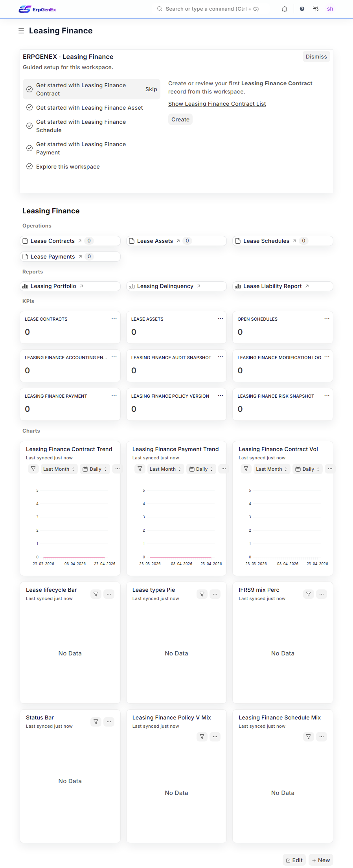353x868 pixels.
Task: Click the Create button
Action: [x=180, y=119]
